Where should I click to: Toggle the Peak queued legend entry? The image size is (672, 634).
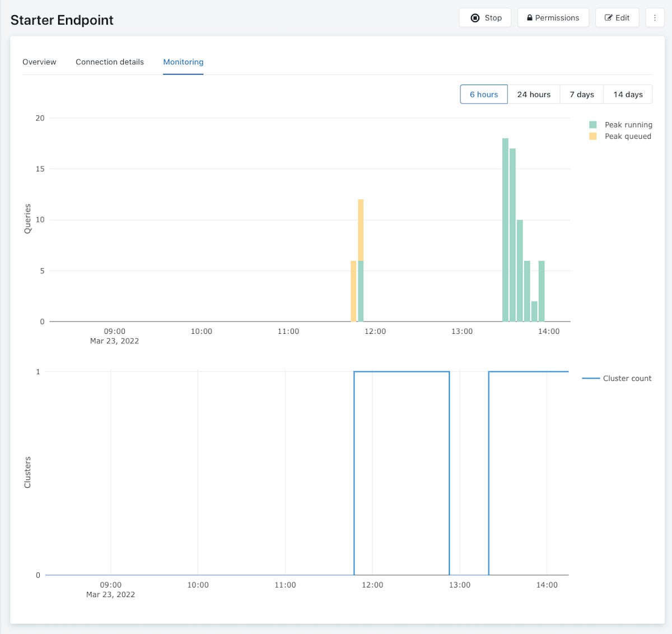pos(620,136)
